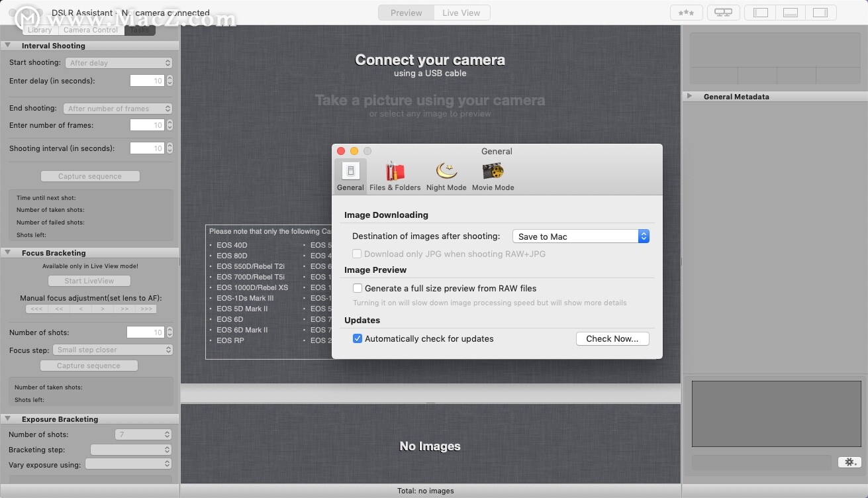Close the General preferences window
The width and height of the screenshot is (868, 498).
(341, 151)
